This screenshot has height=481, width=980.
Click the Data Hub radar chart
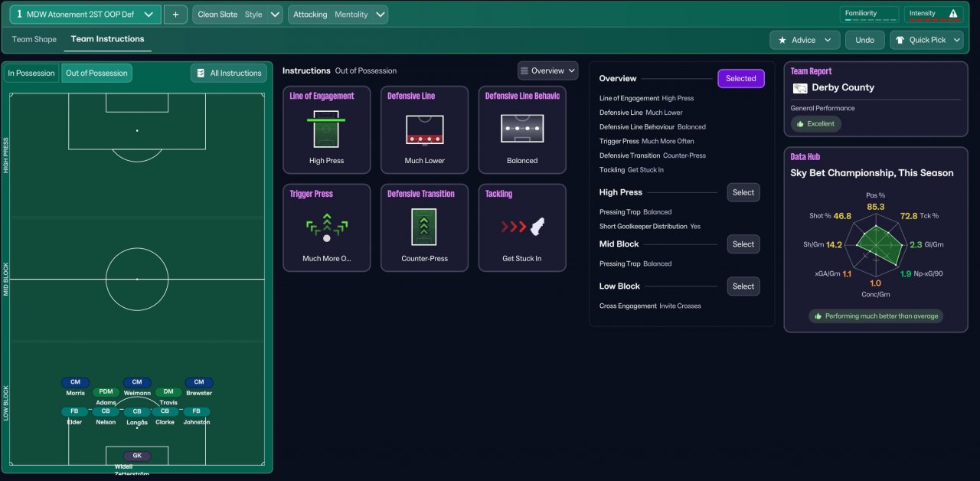click(876, 247)
